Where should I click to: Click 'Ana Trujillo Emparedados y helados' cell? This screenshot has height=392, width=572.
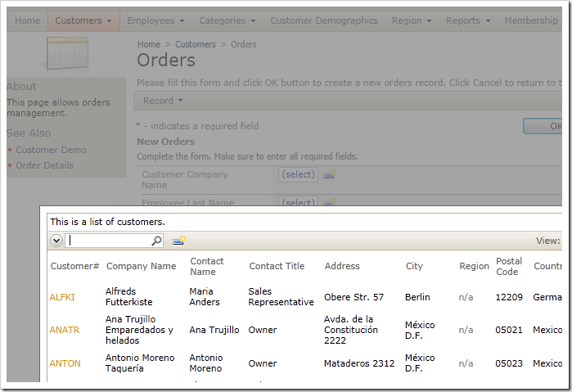click(x=139, y=330)
